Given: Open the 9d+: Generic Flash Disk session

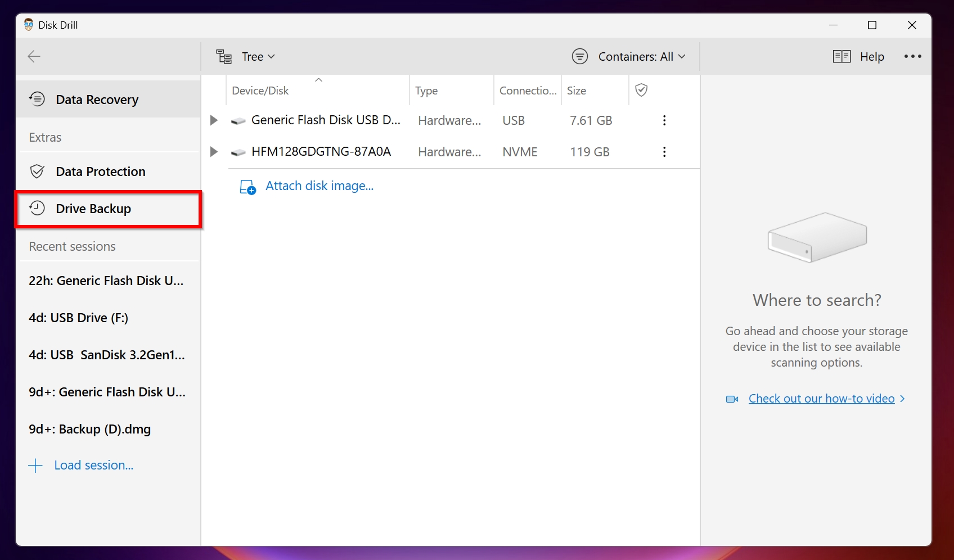Looking at the screenshot, I should [x=107, y=392].
